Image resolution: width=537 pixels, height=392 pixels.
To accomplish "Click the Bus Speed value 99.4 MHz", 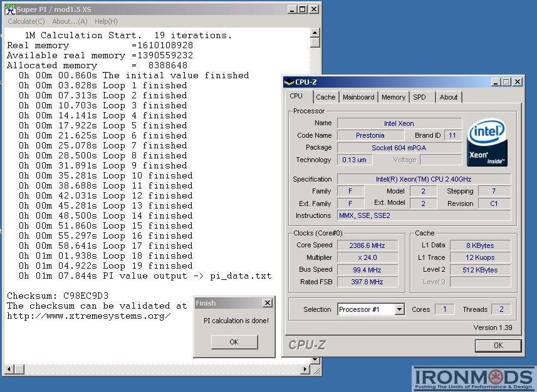I will tap(367, 269).
